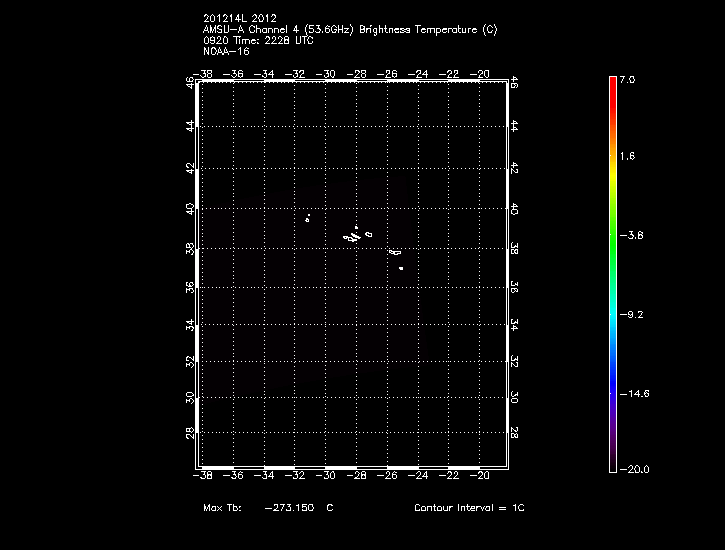Click the -9.2 color bar label
The width and height of the screenshot is (725, 550).
pos(630,314)
